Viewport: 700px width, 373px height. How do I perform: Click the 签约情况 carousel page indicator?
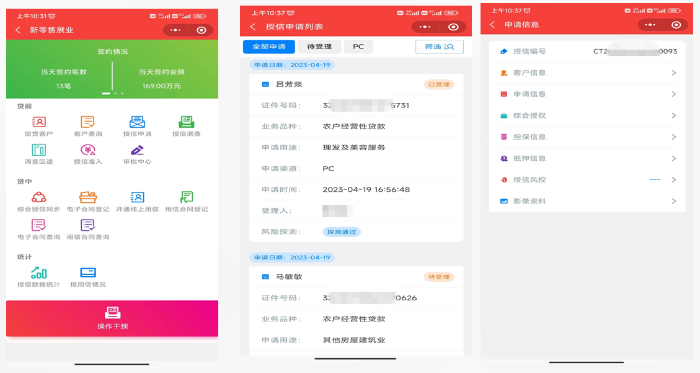(112, 93)
